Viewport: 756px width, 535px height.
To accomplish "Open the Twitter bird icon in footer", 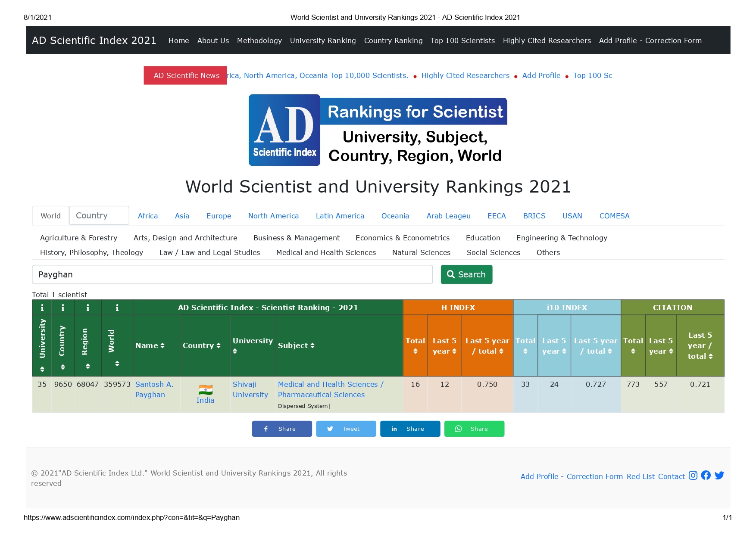I will coord(719,475).
